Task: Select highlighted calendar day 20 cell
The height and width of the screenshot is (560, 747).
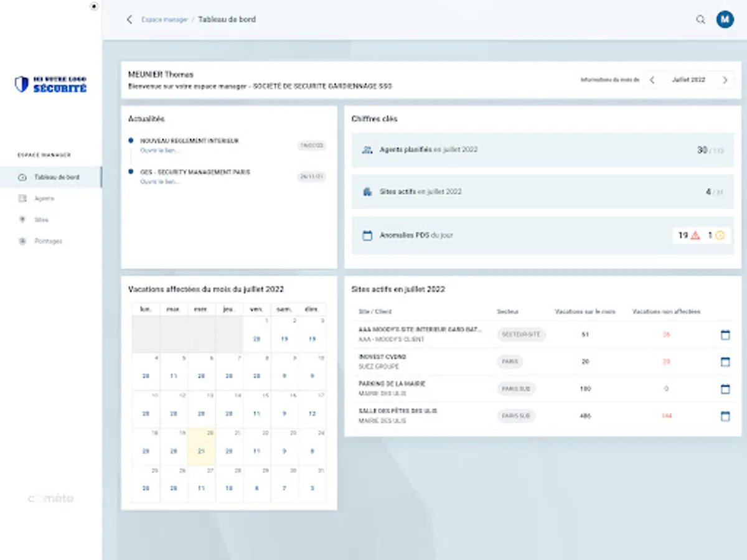Action: coord(202,447)
